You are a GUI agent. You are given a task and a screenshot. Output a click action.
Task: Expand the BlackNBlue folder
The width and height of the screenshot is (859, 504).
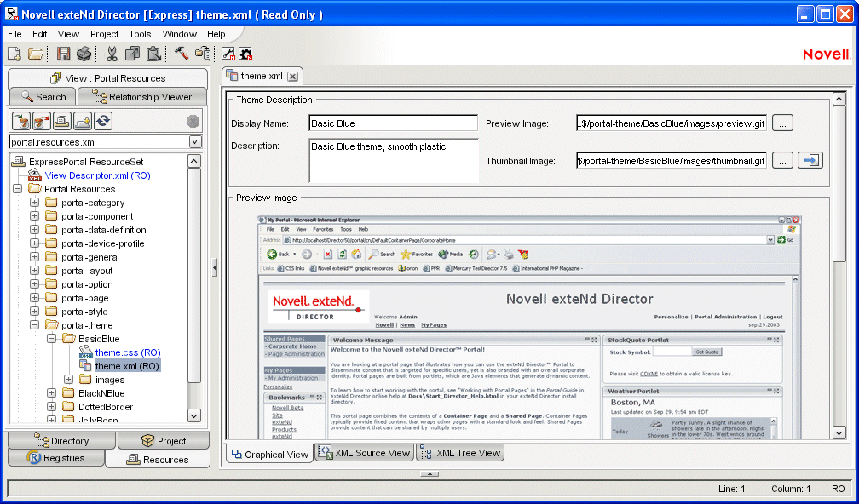pos(51,393)
